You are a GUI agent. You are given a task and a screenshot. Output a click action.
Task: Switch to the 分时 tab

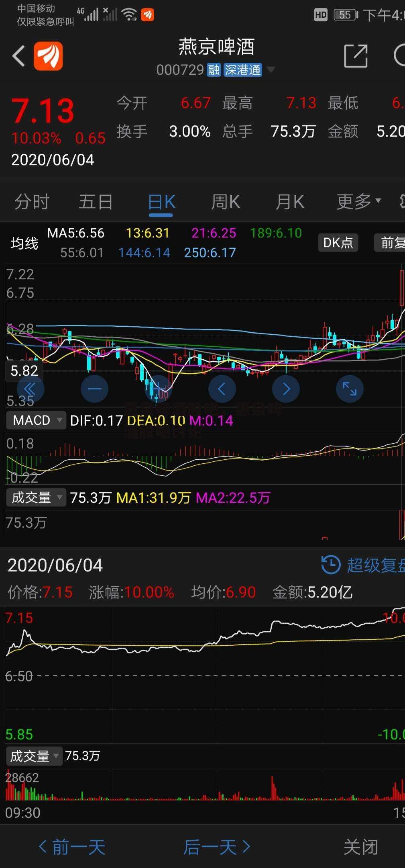point(32,201)
